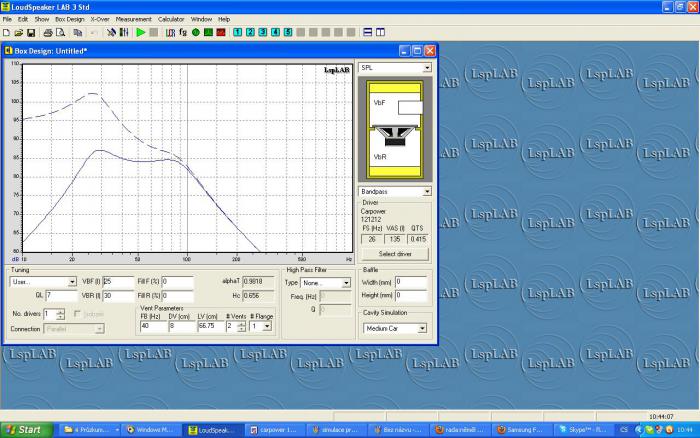Click the LCR toolbar icon
This screenshot has width=700, height=438.
(x=170, y=33)
